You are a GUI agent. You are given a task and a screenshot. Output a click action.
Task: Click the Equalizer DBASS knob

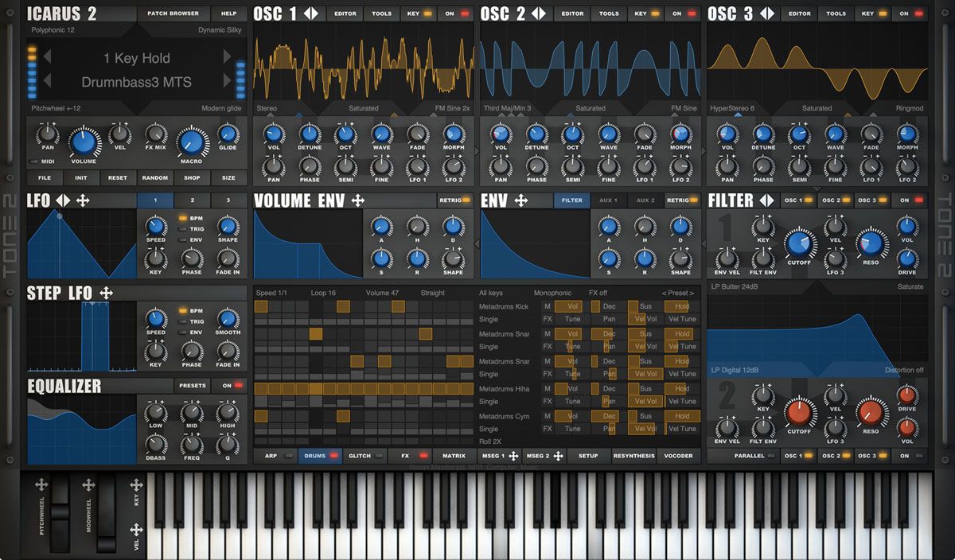point(156,444)
